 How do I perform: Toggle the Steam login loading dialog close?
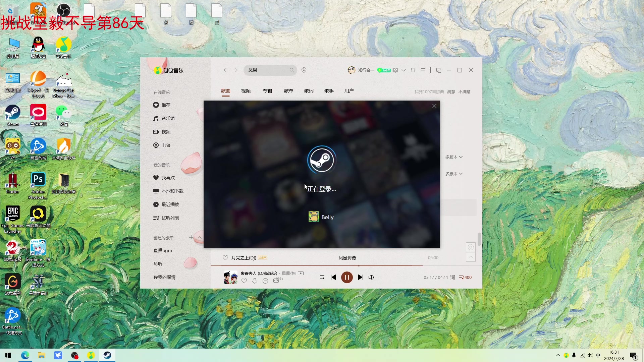(434, 106)
